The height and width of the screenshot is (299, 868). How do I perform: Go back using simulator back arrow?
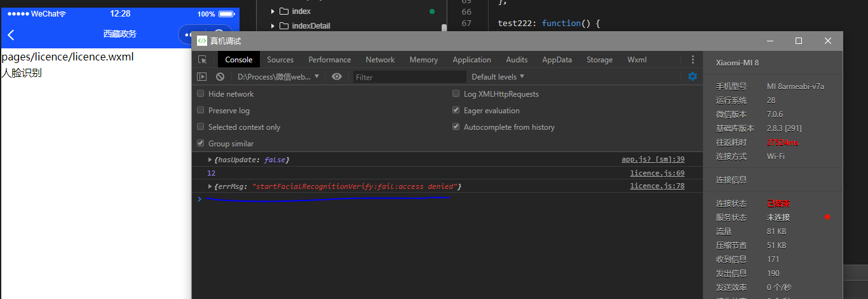[x=11, y=35]
